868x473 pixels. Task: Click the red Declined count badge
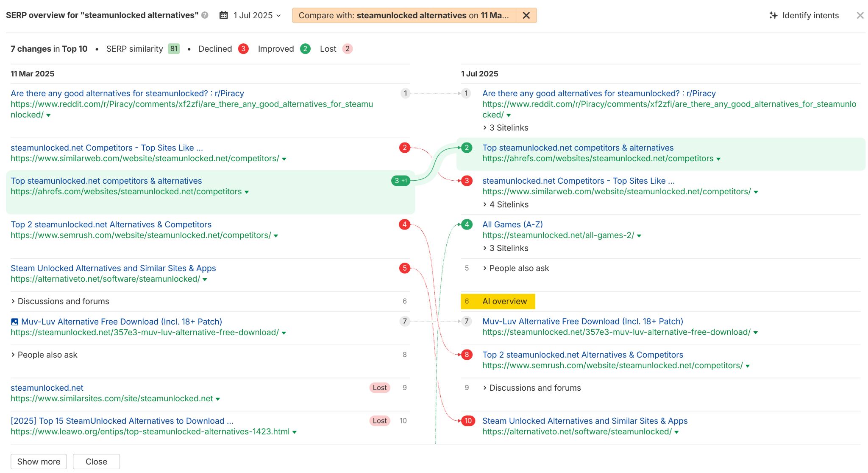(x=243, y=48)
